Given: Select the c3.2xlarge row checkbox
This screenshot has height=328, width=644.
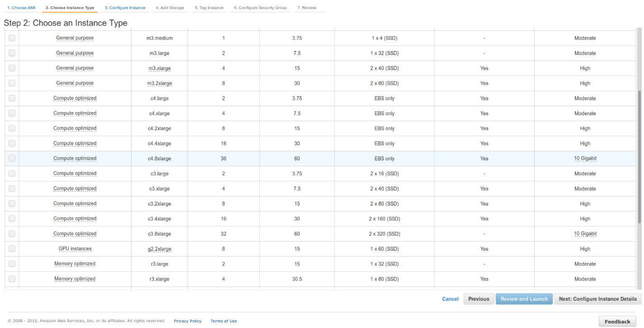Looking at the screenshot, I should 12,204.
